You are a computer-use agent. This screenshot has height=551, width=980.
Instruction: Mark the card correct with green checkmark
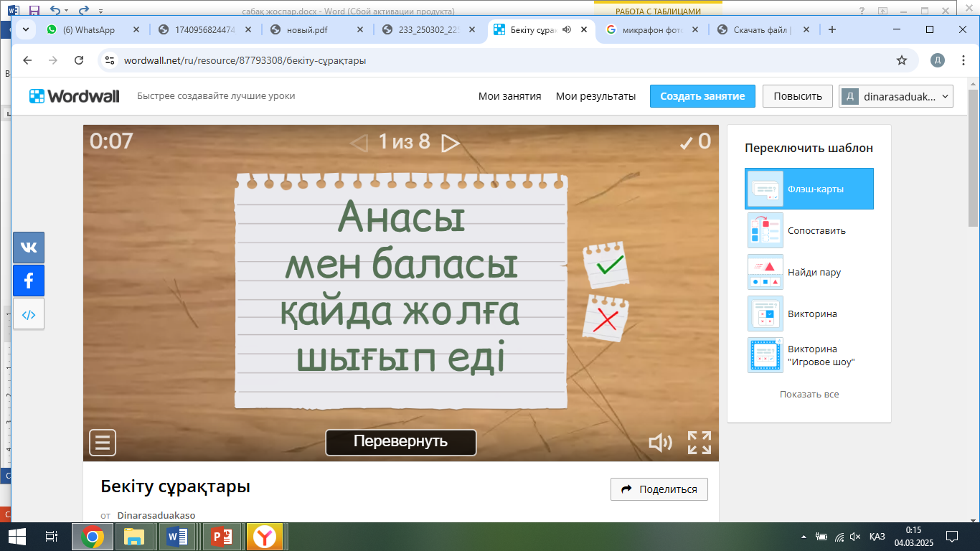(607, 265)
